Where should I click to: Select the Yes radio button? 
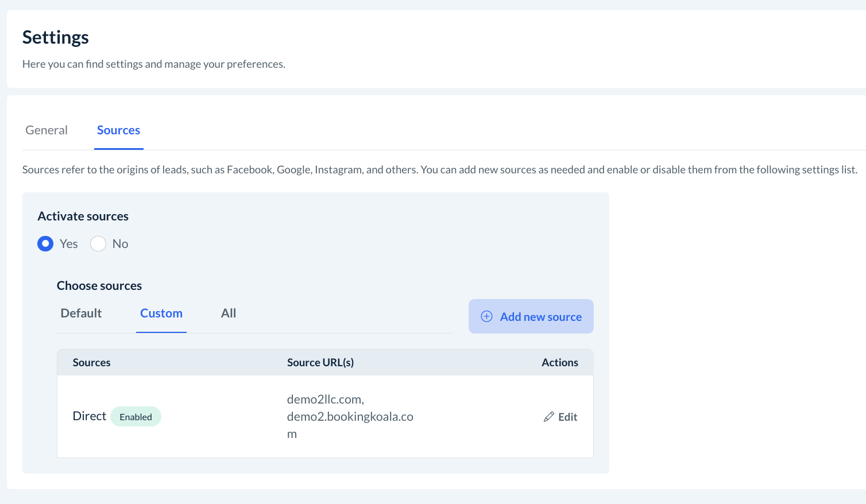pos(45,244)
